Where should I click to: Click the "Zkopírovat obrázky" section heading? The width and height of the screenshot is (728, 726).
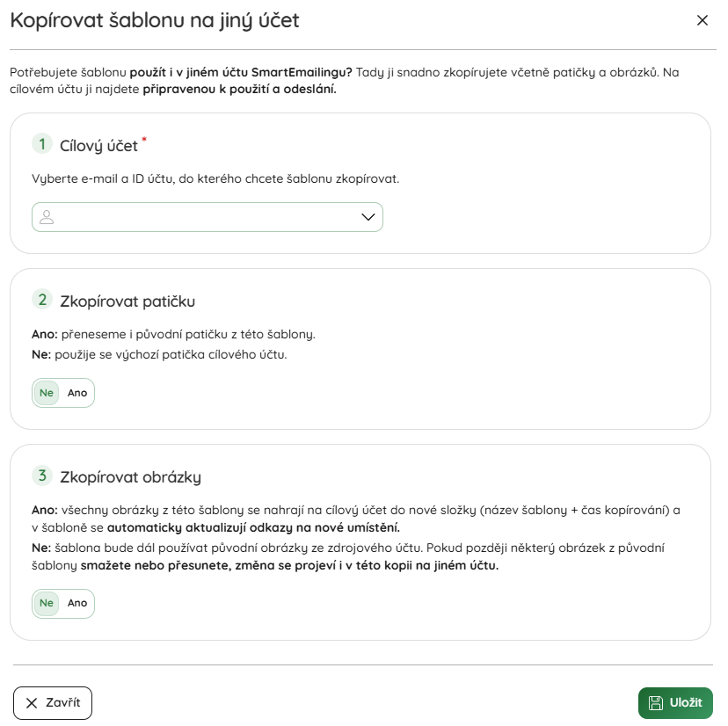coord(130,477)
